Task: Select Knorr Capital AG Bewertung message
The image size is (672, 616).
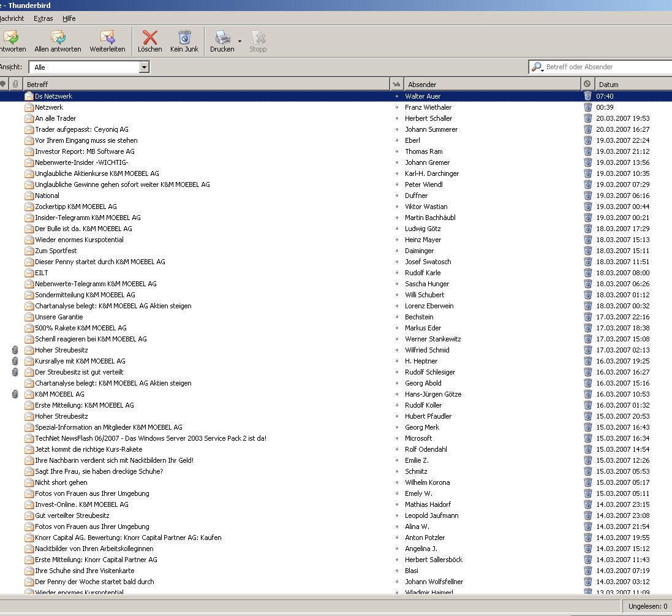Action: pyautogui.click(x=128, y=538)
